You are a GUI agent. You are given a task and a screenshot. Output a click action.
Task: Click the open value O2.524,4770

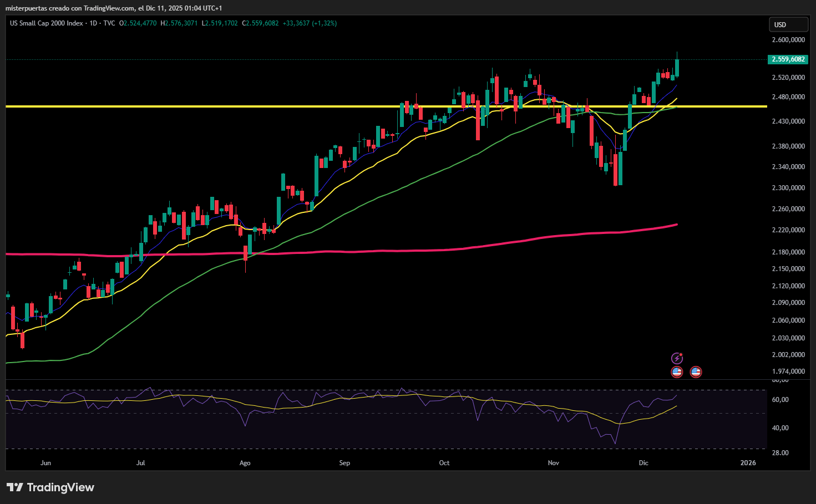point(138,23)
